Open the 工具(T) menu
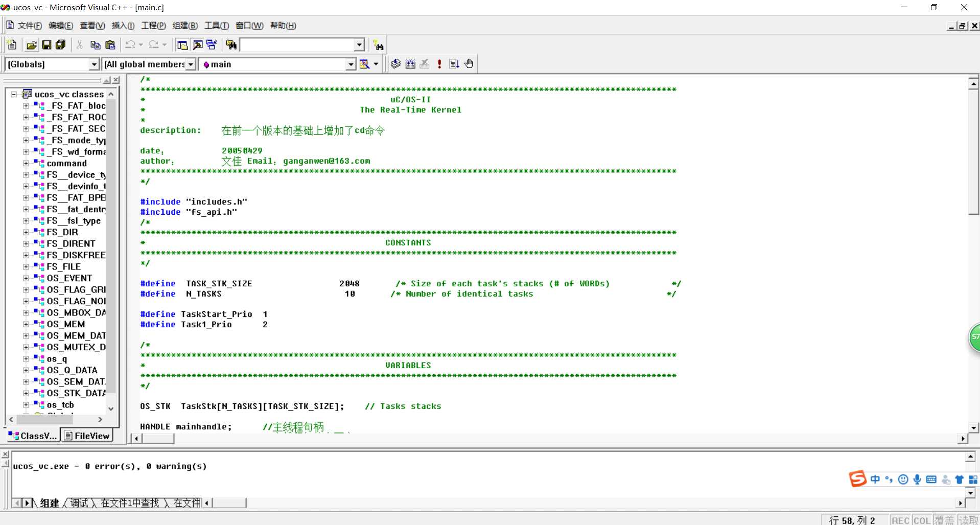980x525 pixels. [217, 26]
